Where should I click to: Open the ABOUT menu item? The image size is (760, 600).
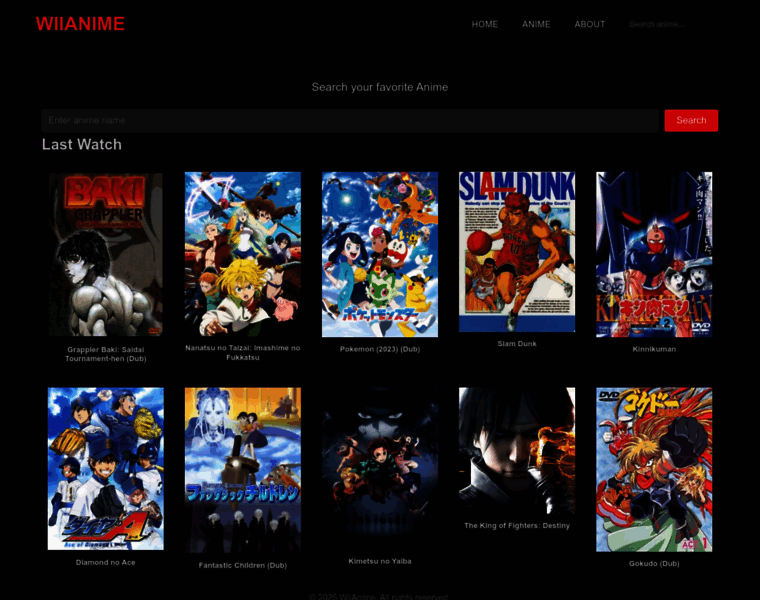coord(590,24)
